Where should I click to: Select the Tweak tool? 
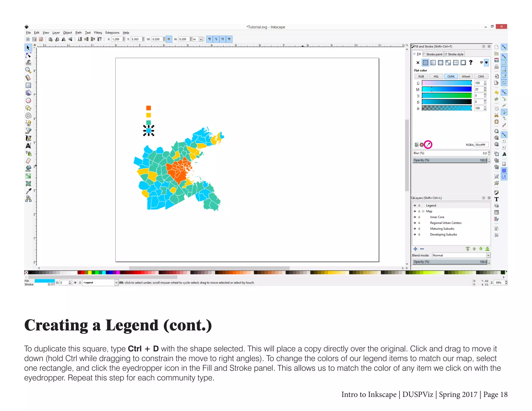pos(28,62)
